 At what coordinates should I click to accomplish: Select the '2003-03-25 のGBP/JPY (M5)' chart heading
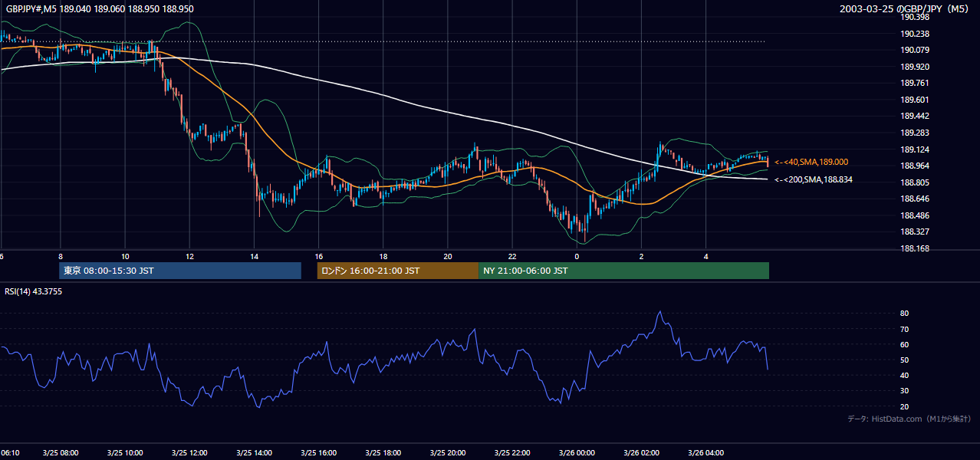pyautogui.click(x=906, y=9)
